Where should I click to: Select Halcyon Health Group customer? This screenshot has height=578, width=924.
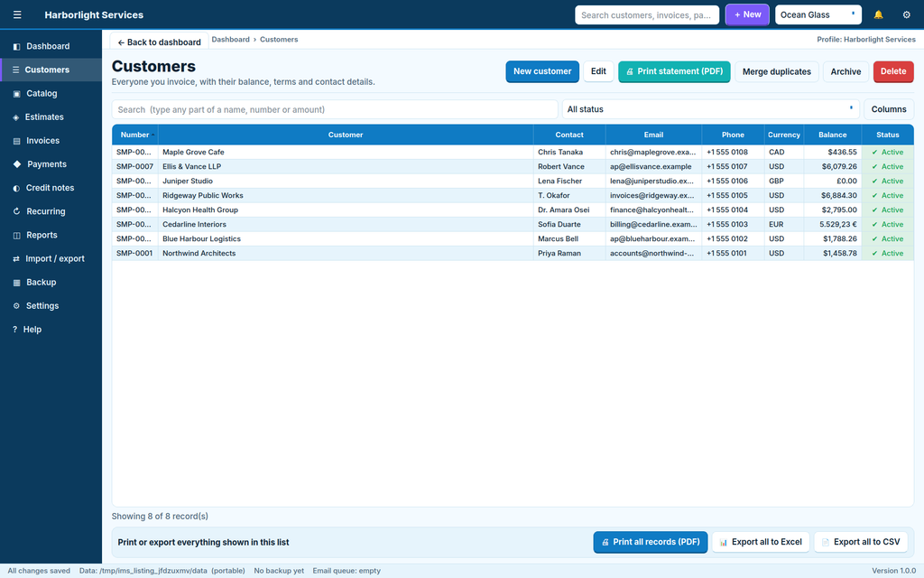200,210
